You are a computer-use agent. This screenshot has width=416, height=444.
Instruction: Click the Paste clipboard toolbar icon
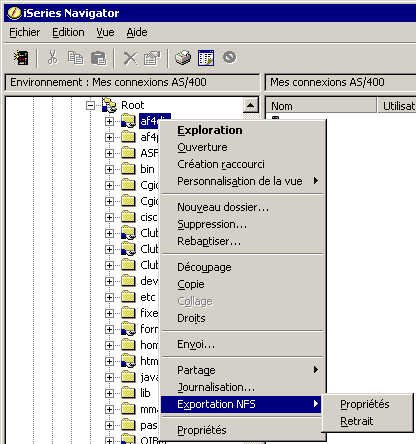coord(99,58)
